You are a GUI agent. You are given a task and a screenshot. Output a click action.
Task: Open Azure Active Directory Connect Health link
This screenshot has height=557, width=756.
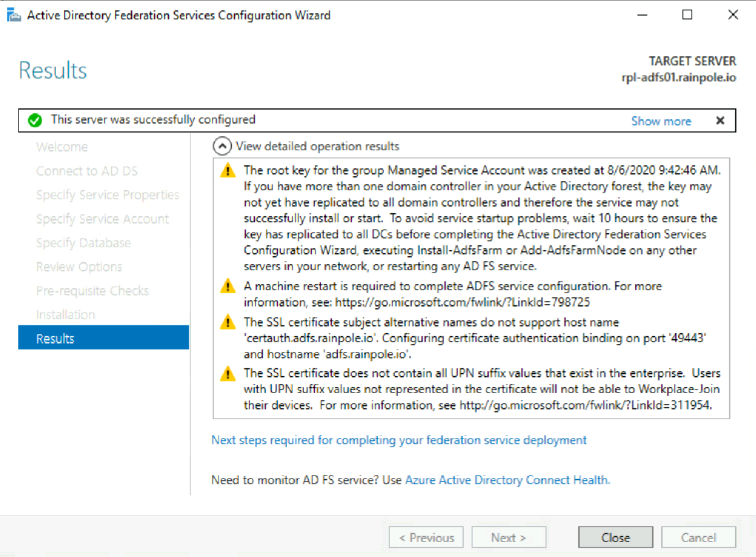coord(507,480)
